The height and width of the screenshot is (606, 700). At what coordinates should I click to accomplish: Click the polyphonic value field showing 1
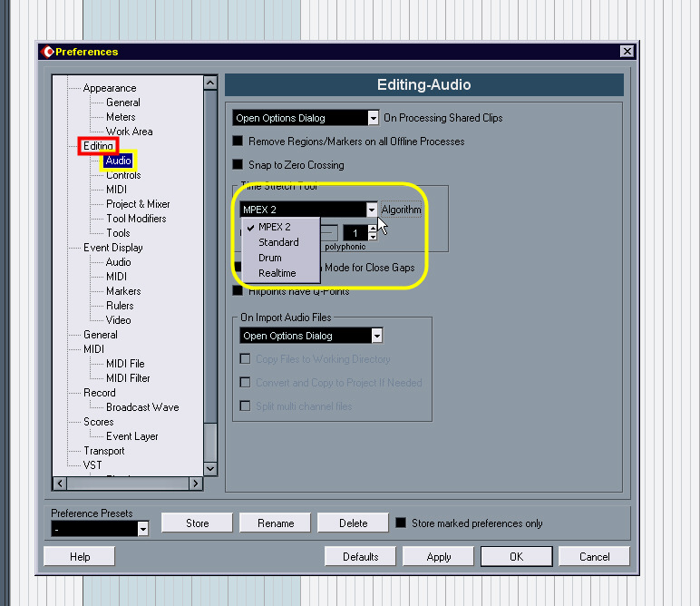click(355, 232)
